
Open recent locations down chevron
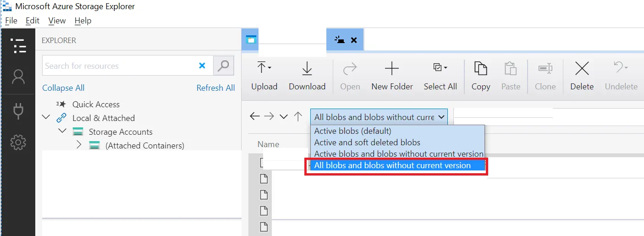[x=284, y=117]
